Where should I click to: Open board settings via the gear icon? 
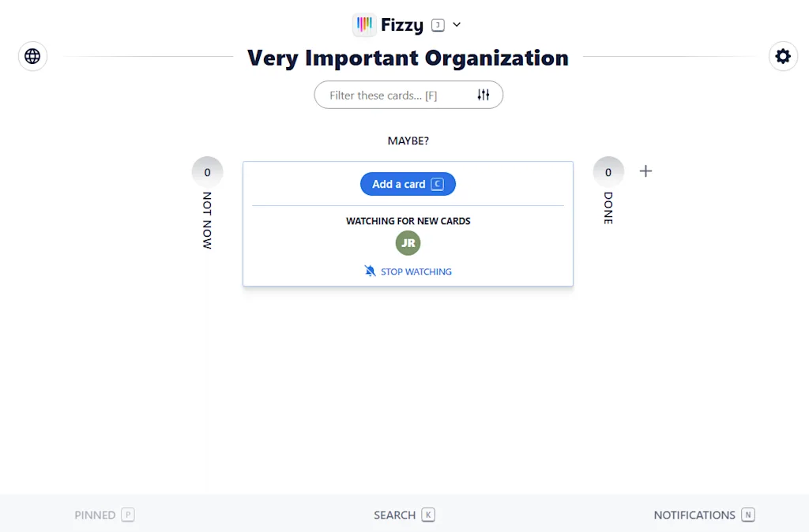coord(783,56)
